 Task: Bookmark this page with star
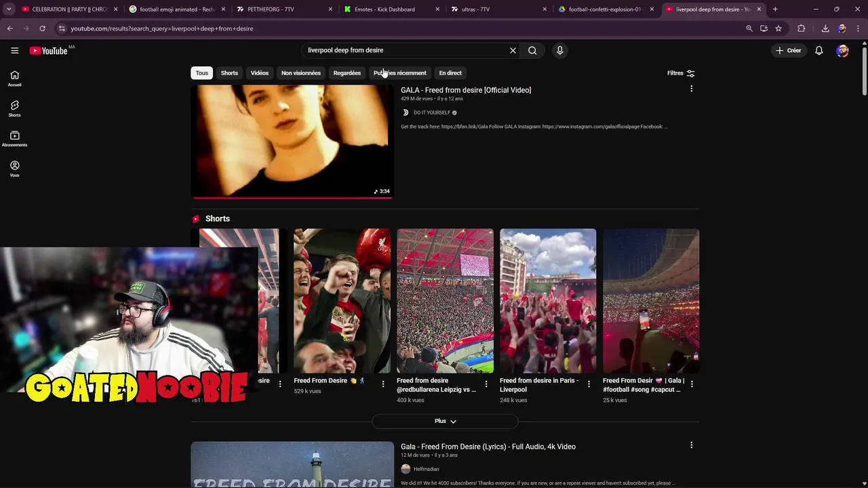778,28
